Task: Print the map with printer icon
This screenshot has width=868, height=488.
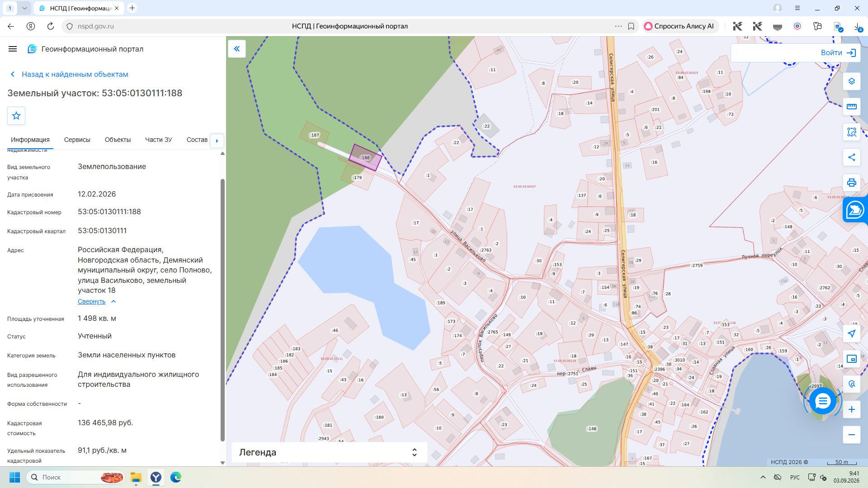Action: point(851,183)
